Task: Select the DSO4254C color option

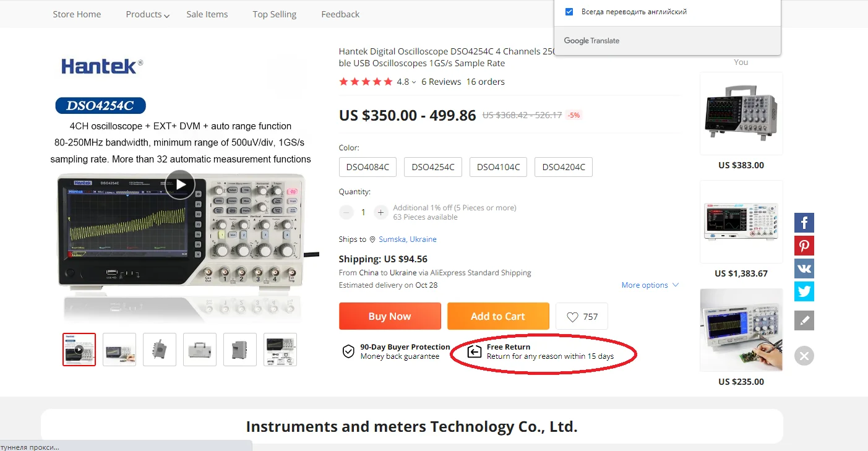Action: (x=433, y=167)
